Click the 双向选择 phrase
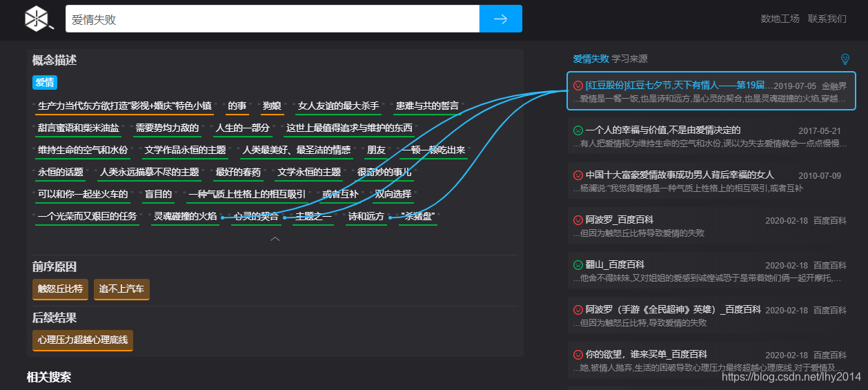868x390 pixels. (393, 195)
